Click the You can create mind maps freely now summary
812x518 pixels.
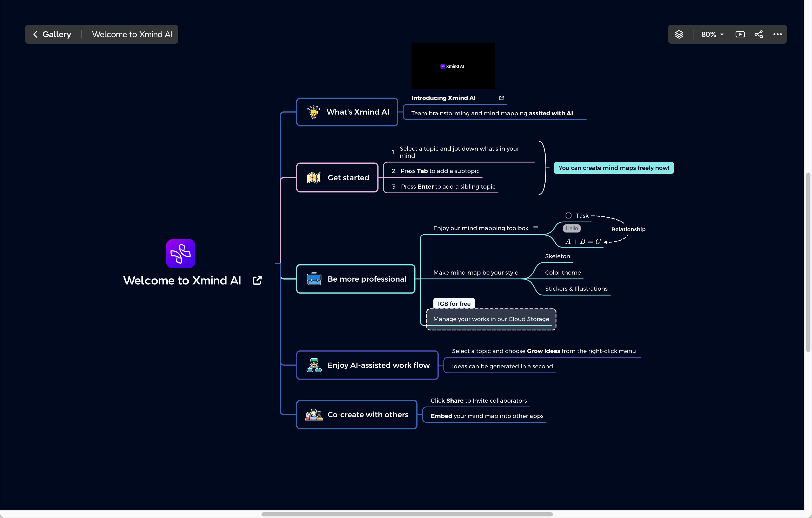click(614, 168)
